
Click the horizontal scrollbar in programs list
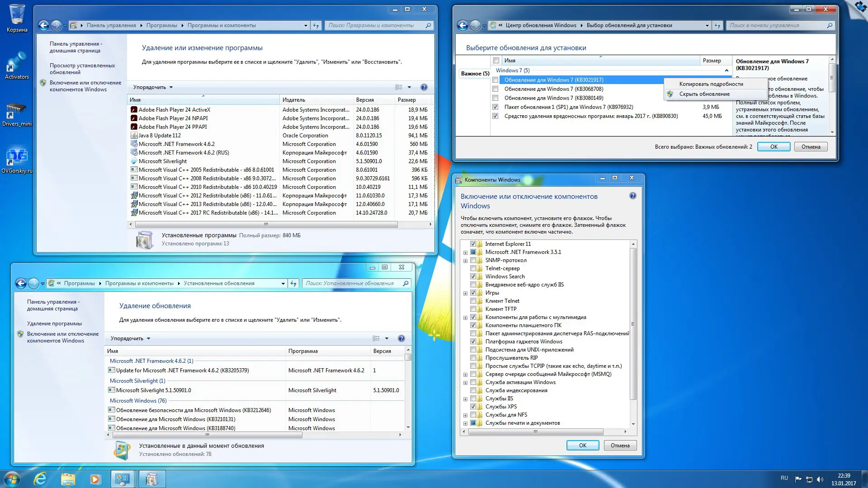(x=266, y=224)
